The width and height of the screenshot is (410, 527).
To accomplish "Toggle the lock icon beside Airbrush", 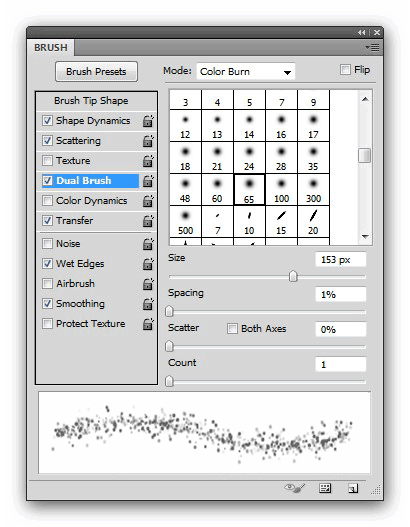I will point(148,284).
